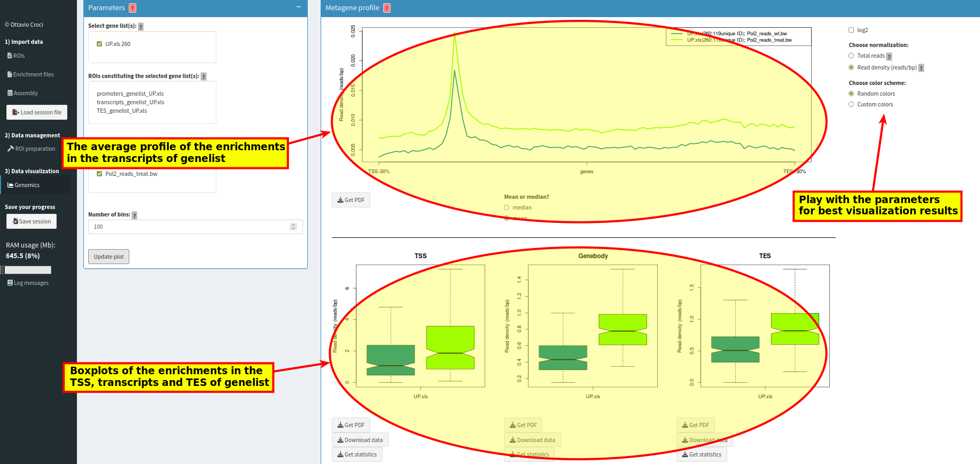980x464 pixels.
Task: Select the Total reads normalization option
Action: click(x=851, y=56)
